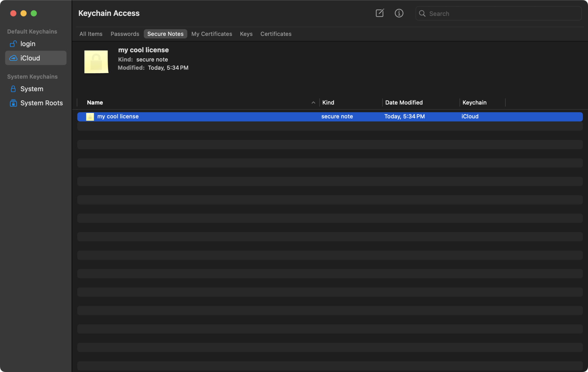Screen dimensions: 588x372
Task: Click the small note icon in the list row
Action: coord(90,117)
